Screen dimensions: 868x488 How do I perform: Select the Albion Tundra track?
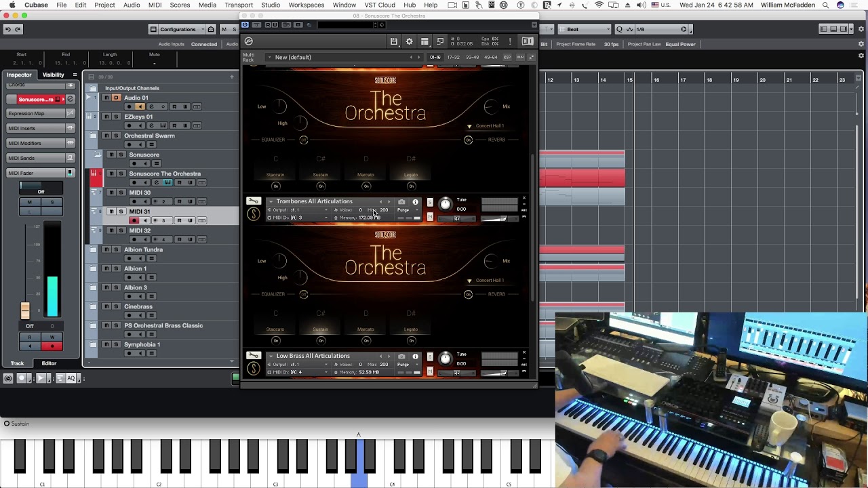click(x=143, y=249)
